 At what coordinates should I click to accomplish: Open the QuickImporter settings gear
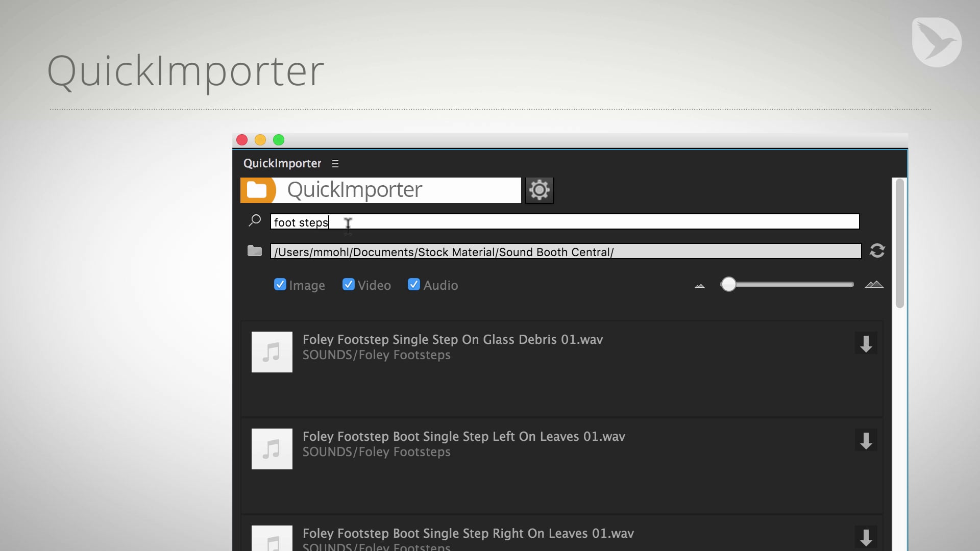click(540, 190)
